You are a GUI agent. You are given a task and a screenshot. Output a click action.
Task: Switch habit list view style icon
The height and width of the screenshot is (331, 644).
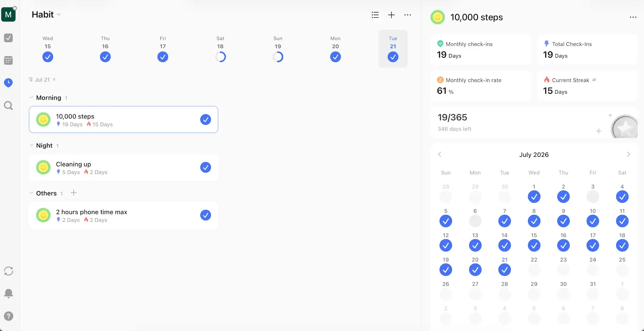[375, 15]
